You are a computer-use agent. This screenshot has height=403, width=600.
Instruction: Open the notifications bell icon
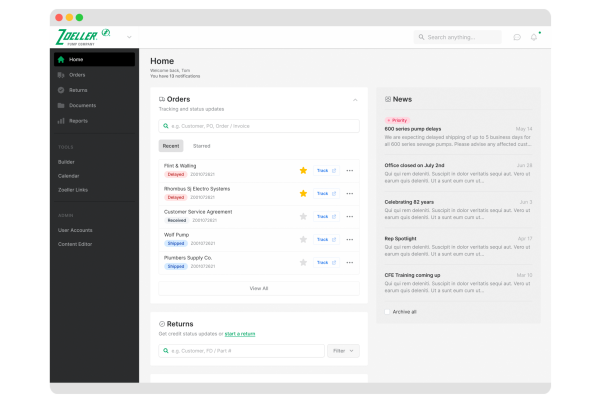[x=534, y=37]
